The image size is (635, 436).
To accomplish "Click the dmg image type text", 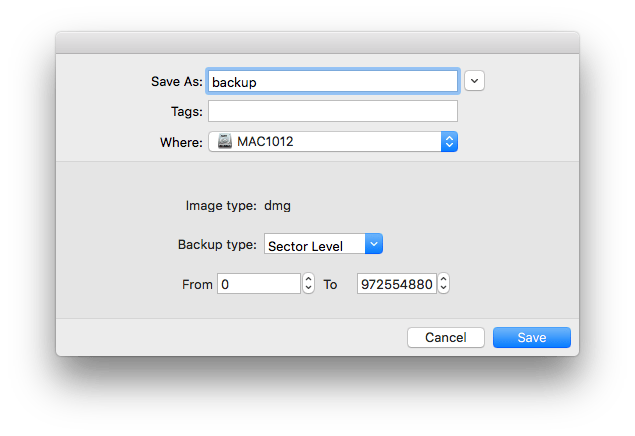I will point(277,206).
